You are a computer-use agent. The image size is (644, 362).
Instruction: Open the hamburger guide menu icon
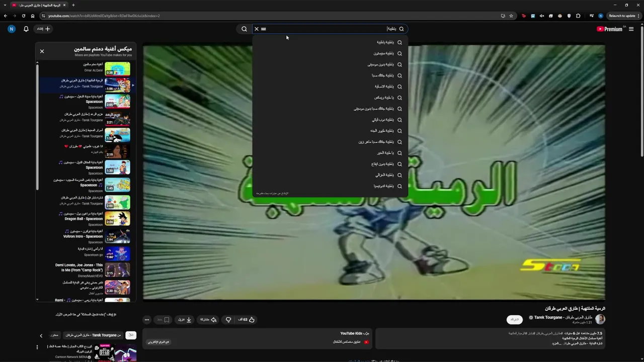coord(631,29)
